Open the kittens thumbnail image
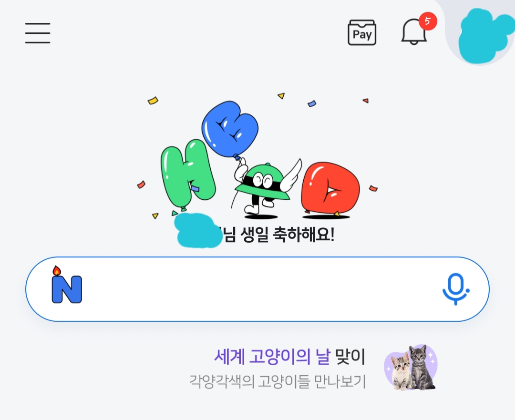 click(411, 368)
